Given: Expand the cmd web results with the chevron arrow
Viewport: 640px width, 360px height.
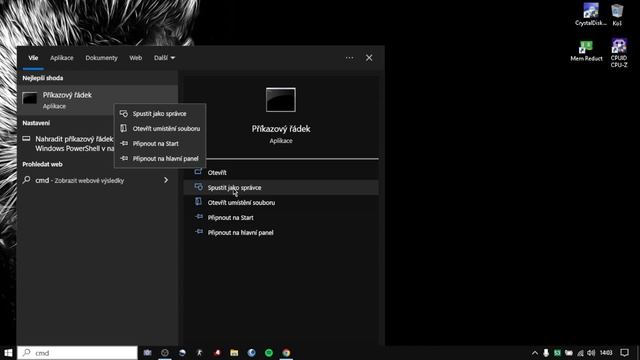Looking at the screenshot, I should [x=166, y=180].
